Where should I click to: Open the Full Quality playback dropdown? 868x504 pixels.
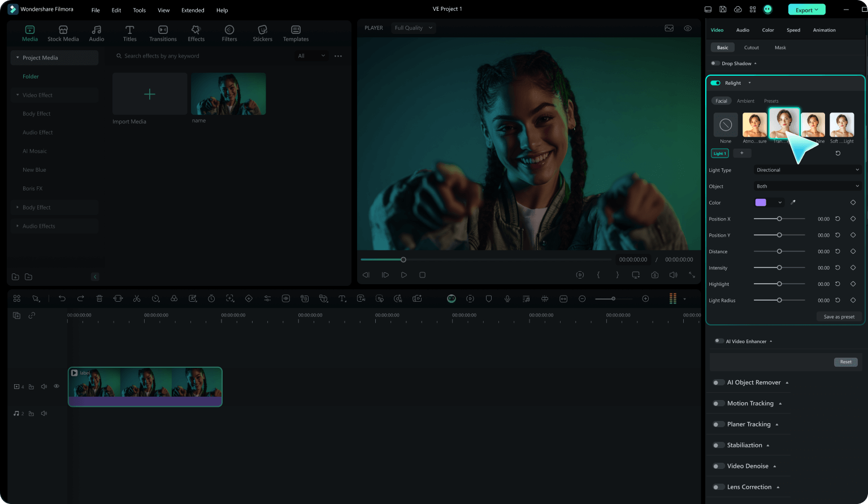click(414, 28)
